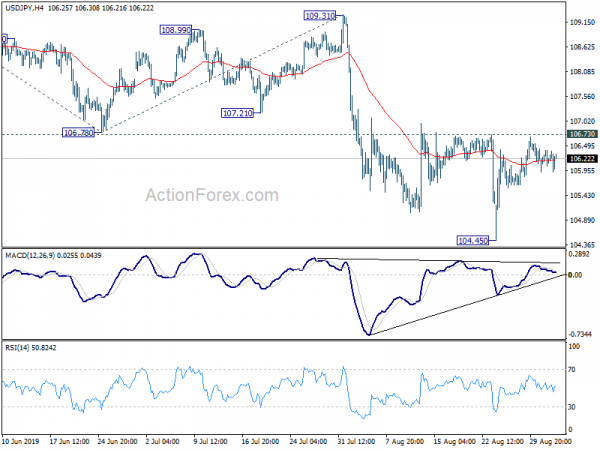Click the MACD 0.2892 scale value
This screenshot has height=450, width=600.
pos(581,254)
